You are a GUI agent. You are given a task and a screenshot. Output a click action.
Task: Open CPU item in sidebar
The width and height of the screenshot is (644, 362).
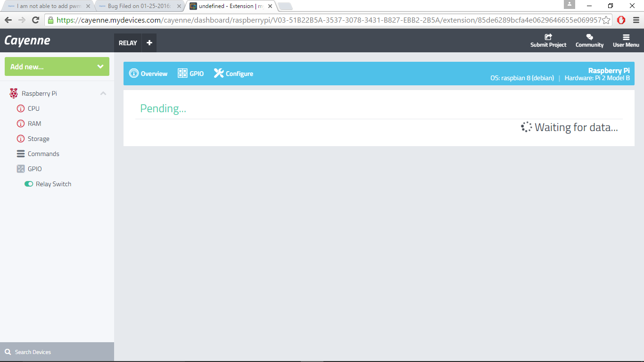pyautogui.click(x=33, y=108)
